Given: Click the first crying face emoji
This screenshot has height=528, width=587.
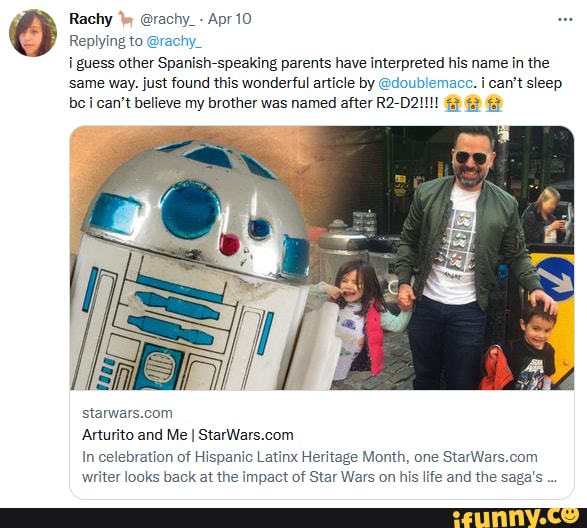Looking at the screenshot, I should (453, 103).
